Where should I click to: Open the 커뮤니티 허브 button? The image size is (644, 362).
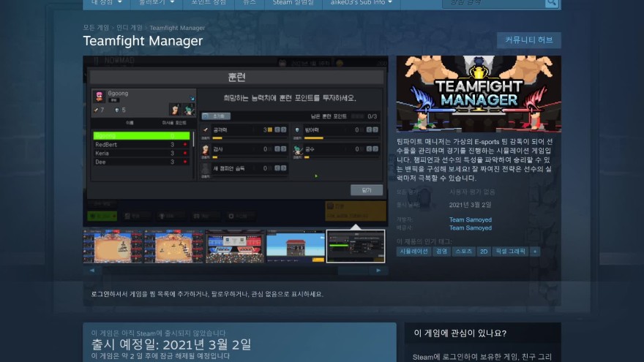click(x=528, y=40)
